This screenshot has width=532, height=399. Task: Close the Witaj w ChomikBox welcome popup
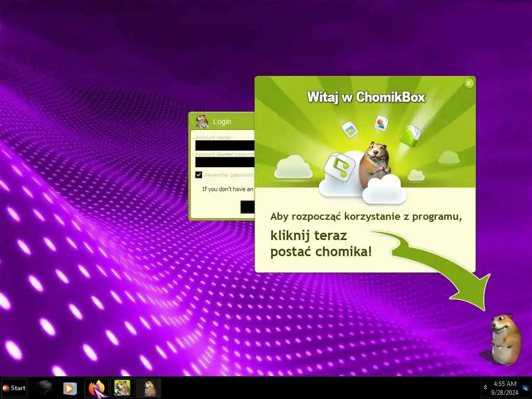pos(469,83)
